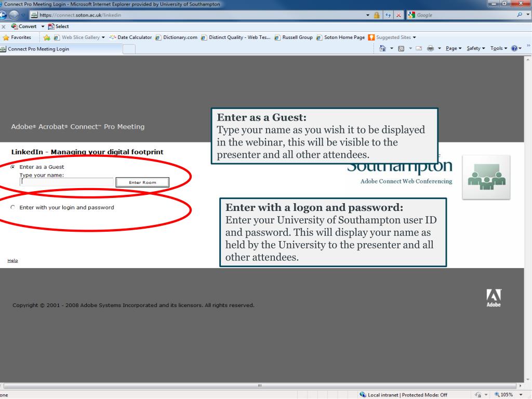Open the recent pages dropdown beside Forward

[23, 15]
